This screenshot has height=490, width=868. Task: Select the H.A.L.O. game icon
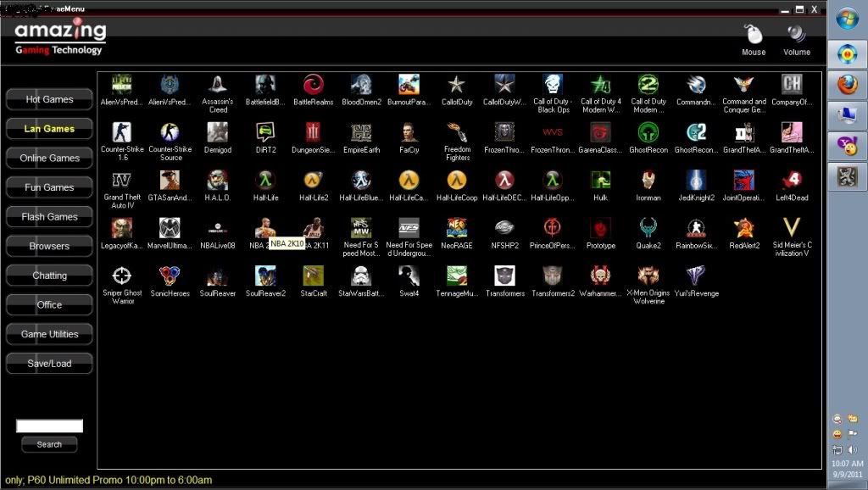coord(218,181)
